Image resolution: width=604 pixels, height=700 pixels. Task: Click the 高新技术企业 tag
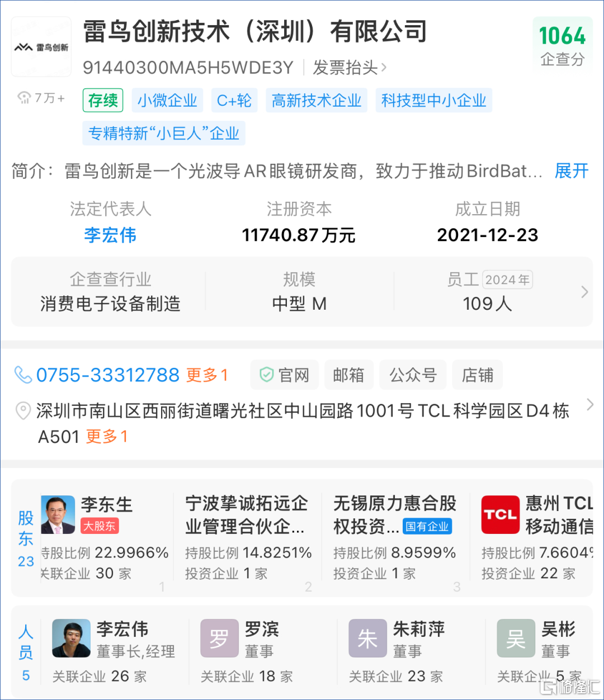[x=316, y=101]
